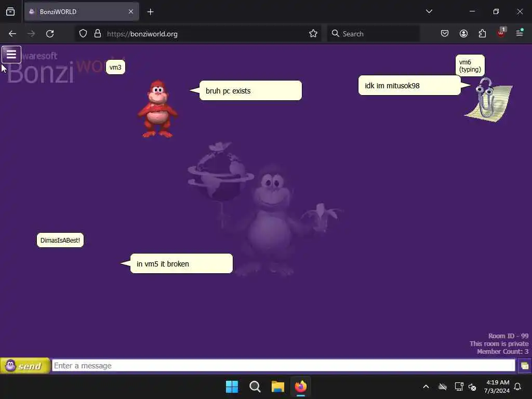Click the send button
This screenshot has width=532, height=399.
[25, 366]
